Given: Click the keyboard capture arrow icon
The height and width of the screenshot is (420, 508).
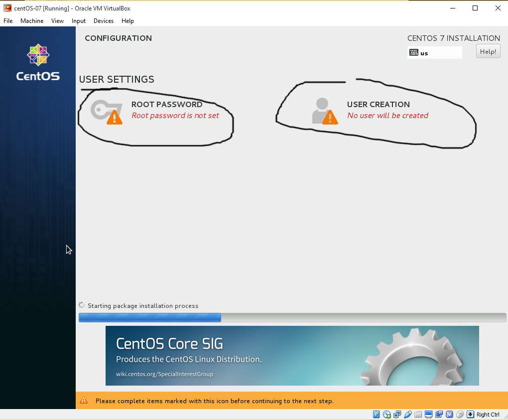Looking at the screenshot, I should click(x=470, y=415).
